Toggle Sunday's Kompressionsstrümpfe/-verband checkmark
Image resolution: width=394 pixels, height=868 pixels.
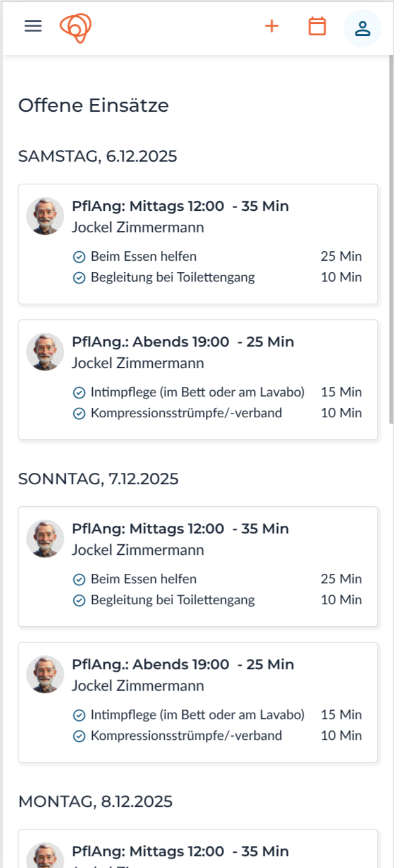pyautogui.click(x=79, y=736)
